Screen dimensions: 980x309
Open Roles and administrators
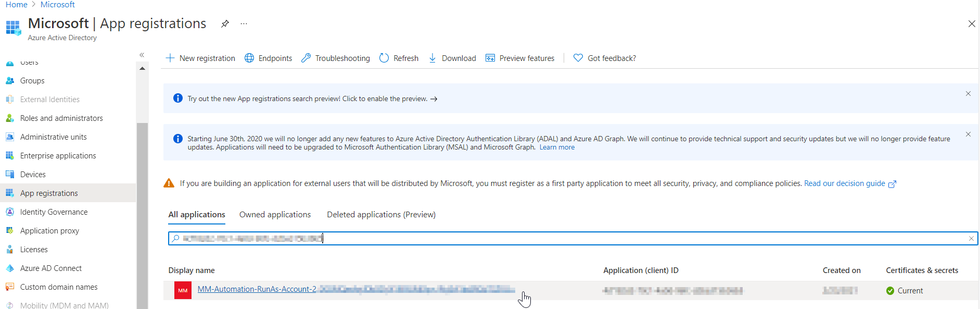coord(61,118)
